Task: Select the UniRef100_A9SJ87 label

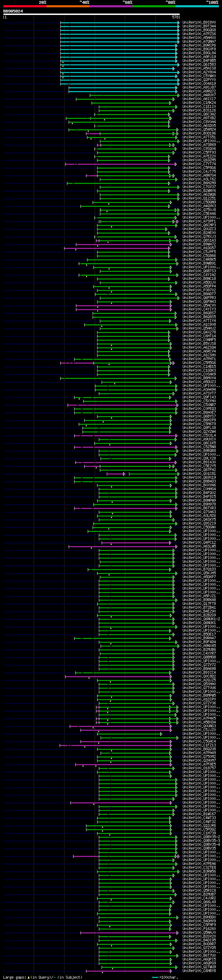Action: pyautogui.click(x=199, y=88)
